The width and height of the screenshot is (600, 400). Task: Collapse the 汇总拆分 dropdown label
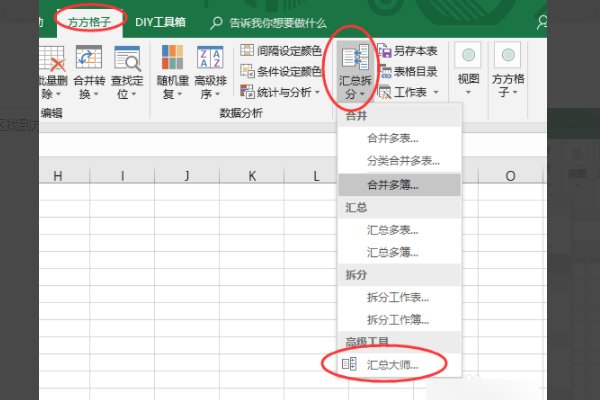[355, 87]
